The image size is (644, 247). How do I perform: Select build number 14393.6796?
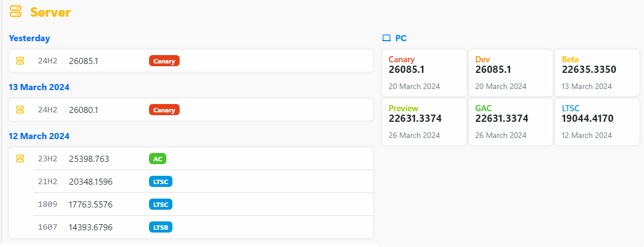click(x=91, y=227)
